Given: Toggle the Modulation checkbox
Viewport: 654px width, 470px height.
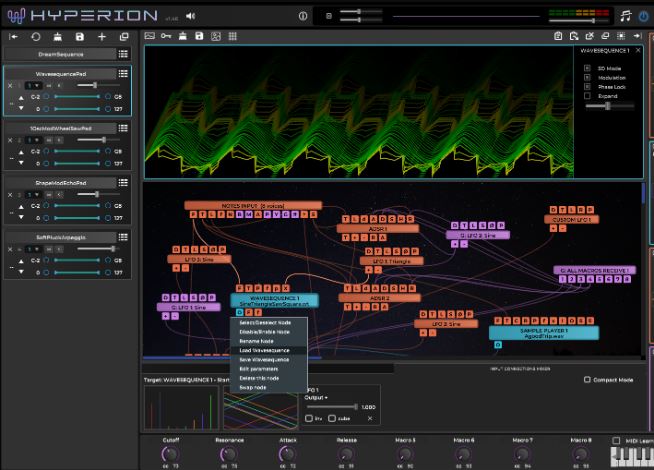Looking at the screenshot, I should click(587, 78).
